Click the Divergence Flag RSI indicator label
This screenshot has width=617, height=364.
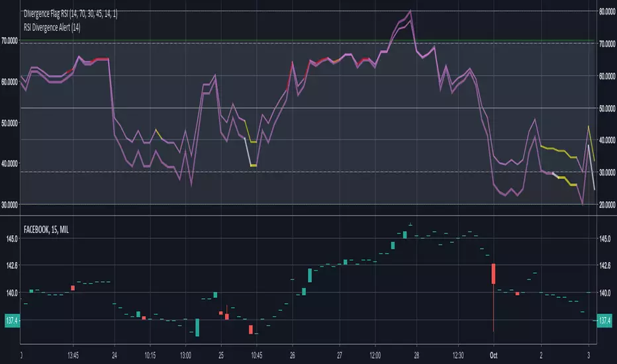[x=70, y=14]
